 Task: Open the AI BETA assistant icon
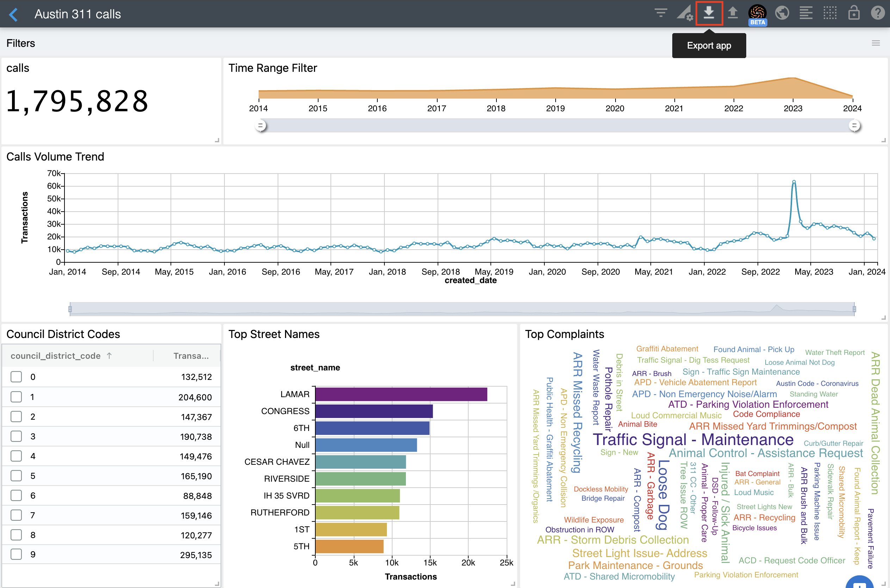(x=757, y=14)
